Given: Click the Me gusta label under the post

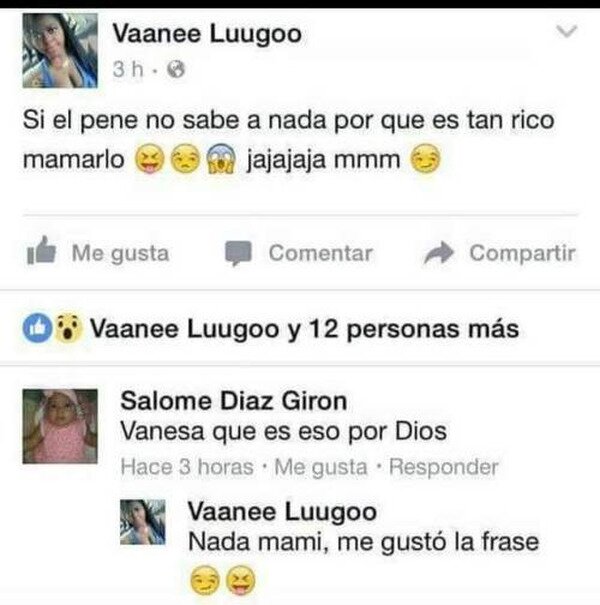Looking at the screenshot, I should (x=120, y=253).
